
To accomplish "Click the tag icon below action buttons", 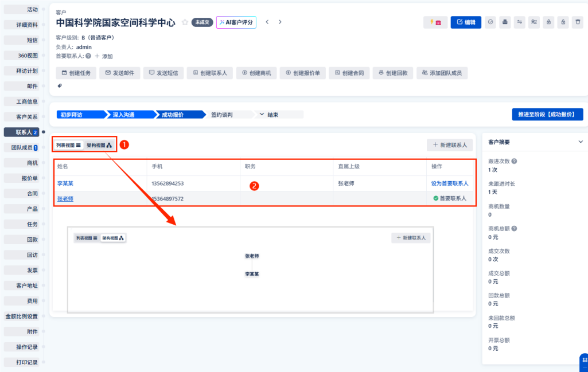I will click(x=60, y=86).
